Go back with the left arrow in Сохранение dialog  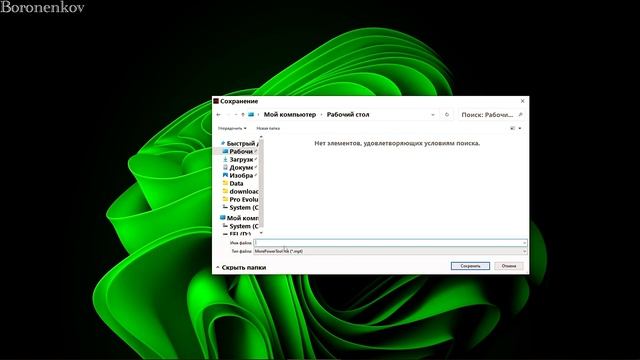[218, 115]
